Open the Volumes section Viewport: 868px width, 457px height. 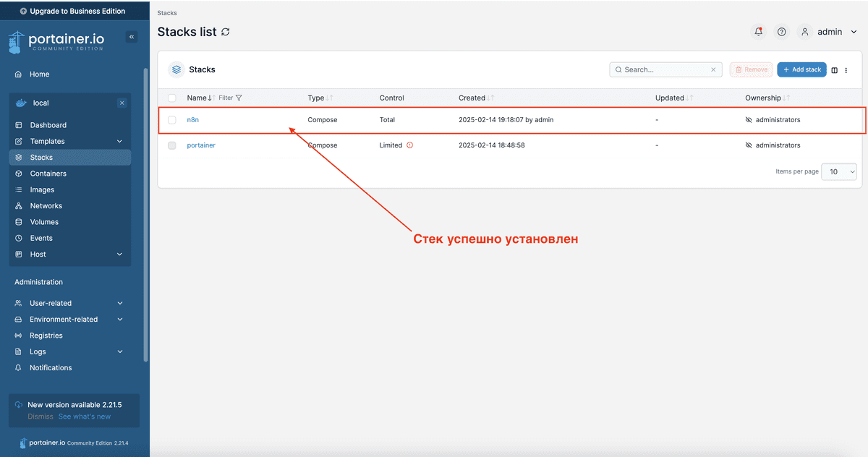44,221
